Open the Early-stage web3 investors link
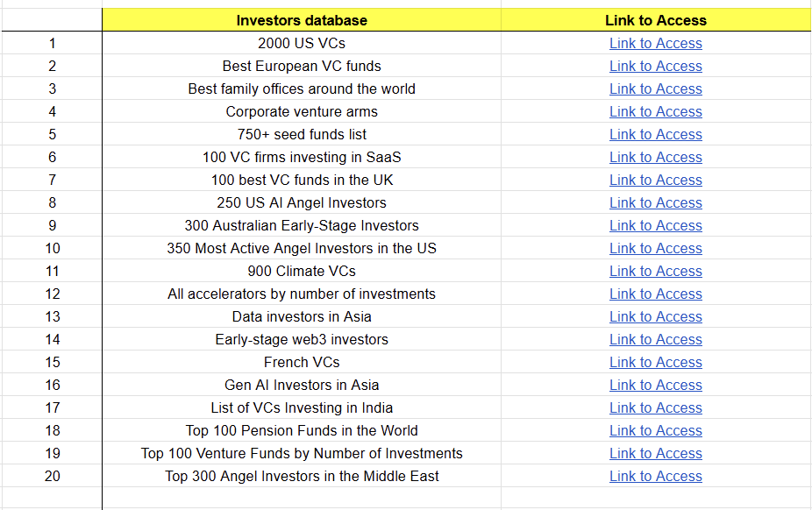The width and height of the screenshot is (812, 510). (655, 339)
